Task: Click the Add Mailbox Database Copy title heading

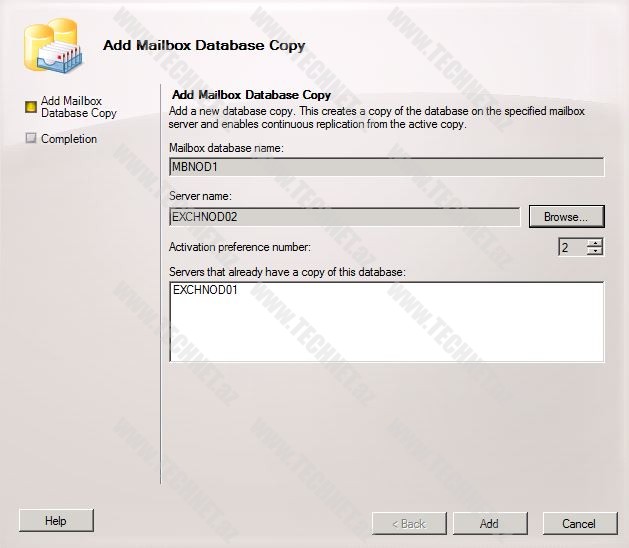Action: coord(204,45)
